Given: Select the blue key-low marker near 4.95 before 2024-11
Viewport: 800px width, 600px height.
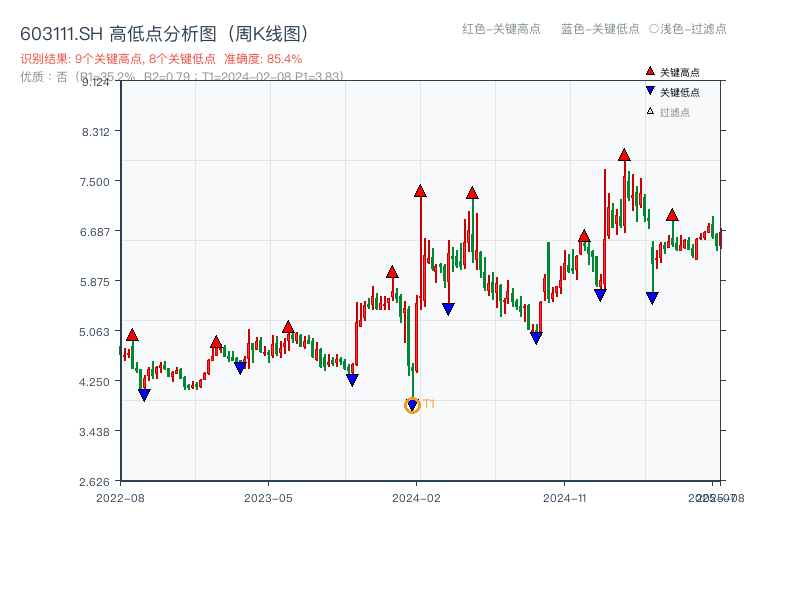Looking at the screenshot, I should point(536,338).
